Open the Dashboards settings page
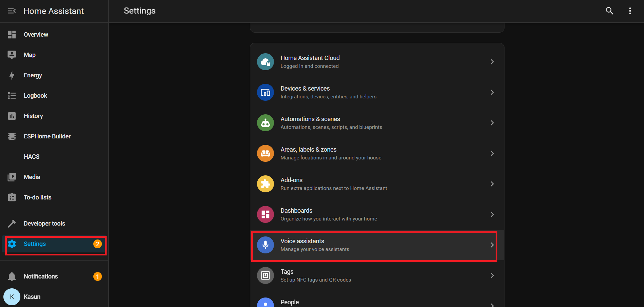This screenshot has width=644, height=307. [x=377, y=214]
